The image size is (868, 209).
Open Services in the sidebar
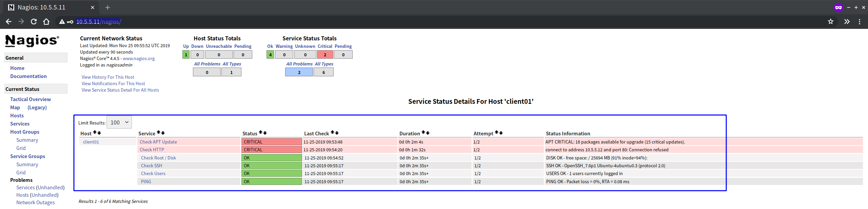tap(20, 123)
